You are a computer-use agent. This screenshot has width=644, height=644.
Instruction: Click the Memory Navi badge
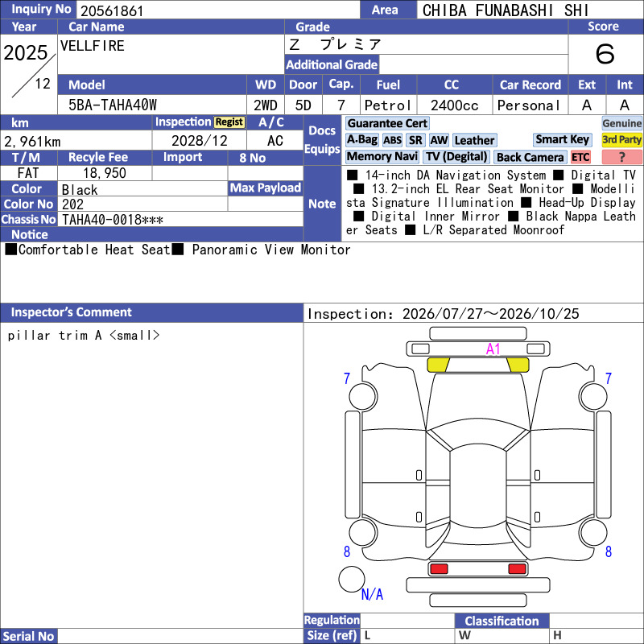tap(382, 156)
